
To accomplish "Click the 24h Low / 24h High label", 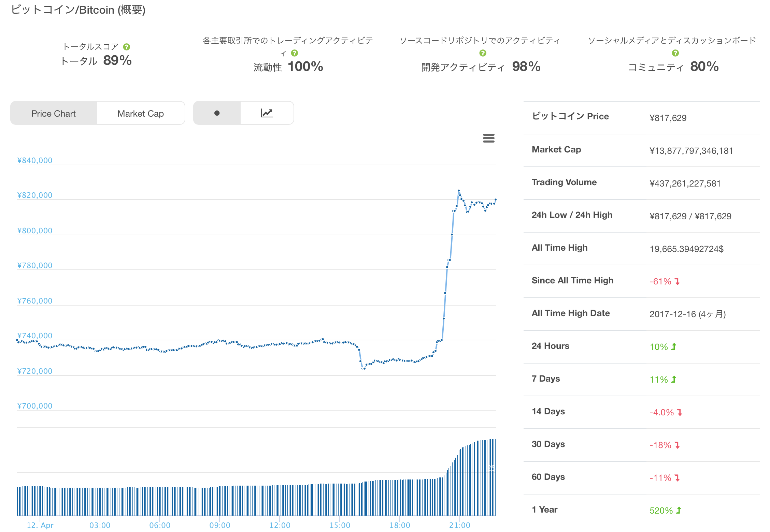I will coord(572,215).
